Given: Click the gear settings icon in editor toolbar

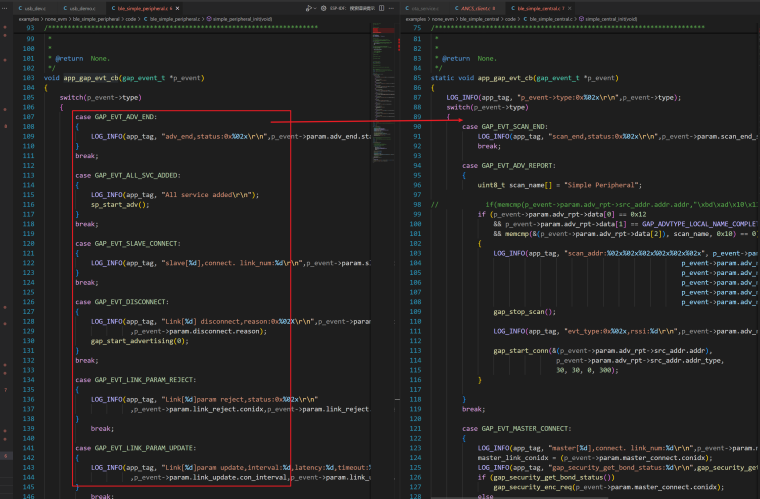Looking at the screenshot, I should click(x=324, y=8).
